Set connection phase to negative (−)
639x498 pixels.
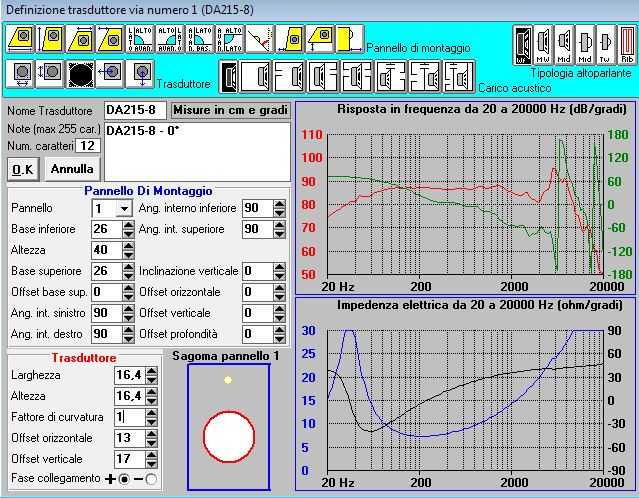pos(151,479)
